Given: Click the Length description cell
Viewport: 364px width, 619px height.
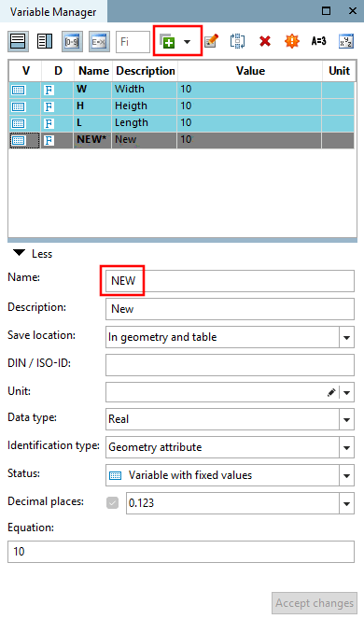Looking at the screenshot, I should click(x=145, y=123).
